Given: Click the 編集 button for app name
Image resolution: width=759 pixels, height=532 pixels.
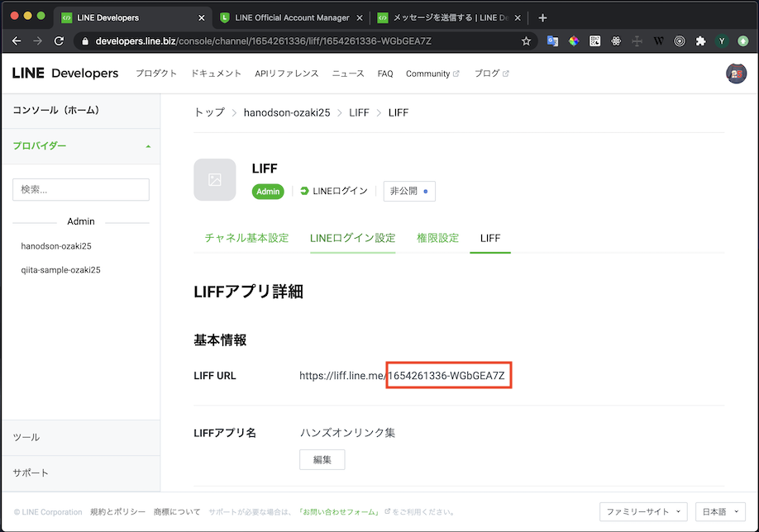Looking at the screenshot, I should [322, 459].
